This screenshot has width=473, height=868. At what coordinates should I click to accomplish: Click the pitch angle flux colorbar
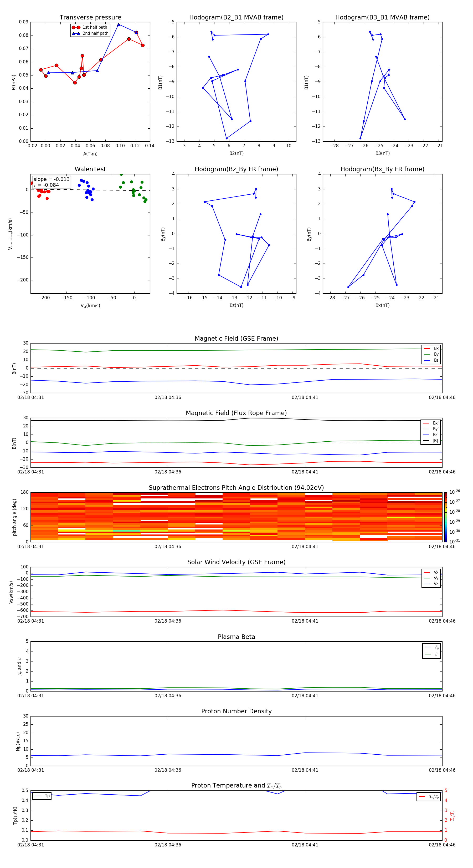[446, 517]
